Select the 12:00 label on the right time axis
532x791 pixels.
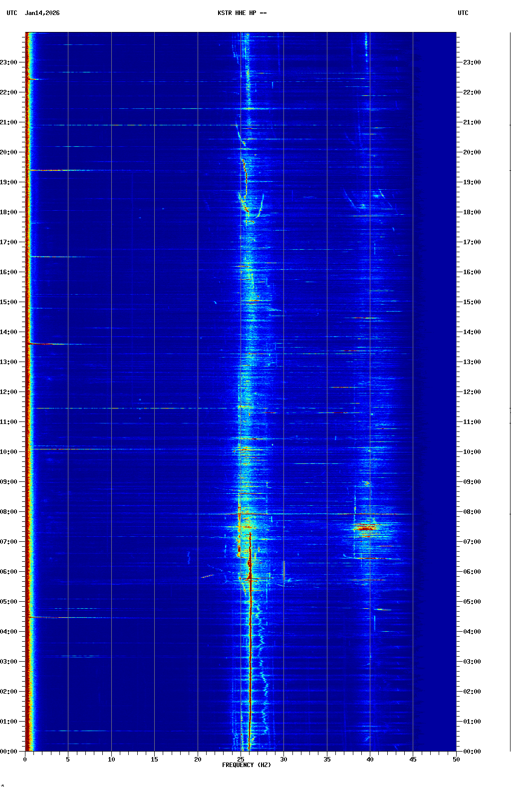point(472,392)
